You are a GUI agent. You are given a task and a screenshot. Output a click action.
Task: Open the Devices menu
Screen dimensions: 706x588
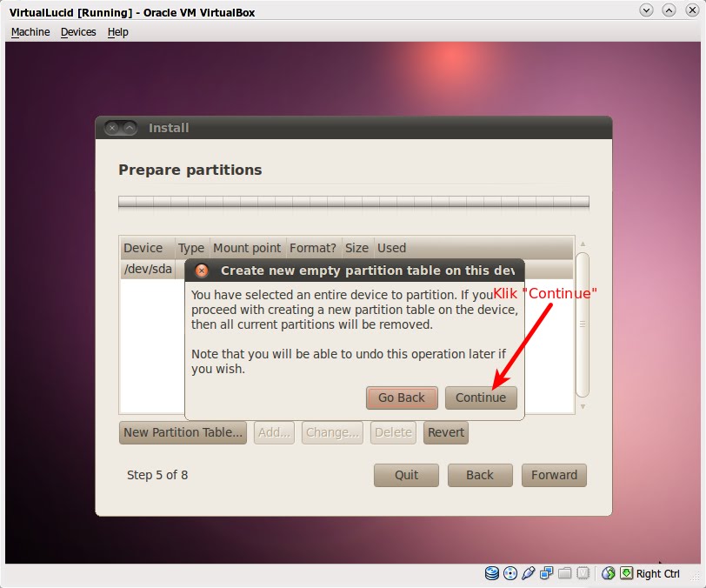(x=78, y=32)
